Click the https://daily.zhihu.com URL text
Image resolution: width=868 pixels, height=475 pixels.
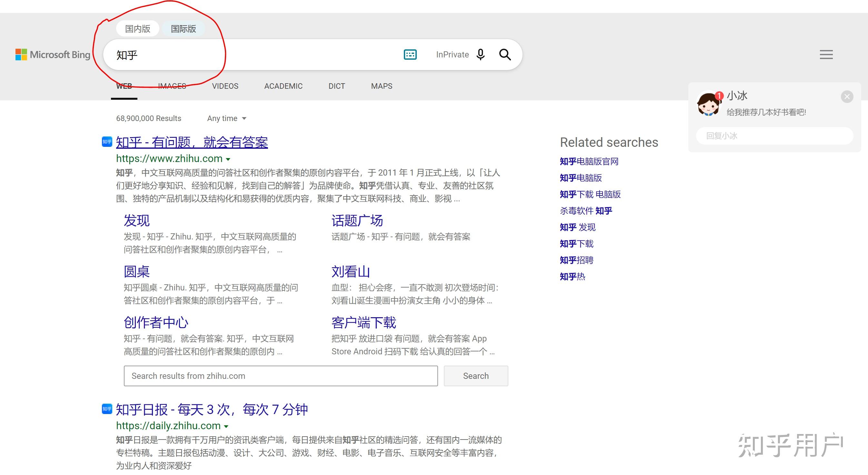[x=168, y=426]
